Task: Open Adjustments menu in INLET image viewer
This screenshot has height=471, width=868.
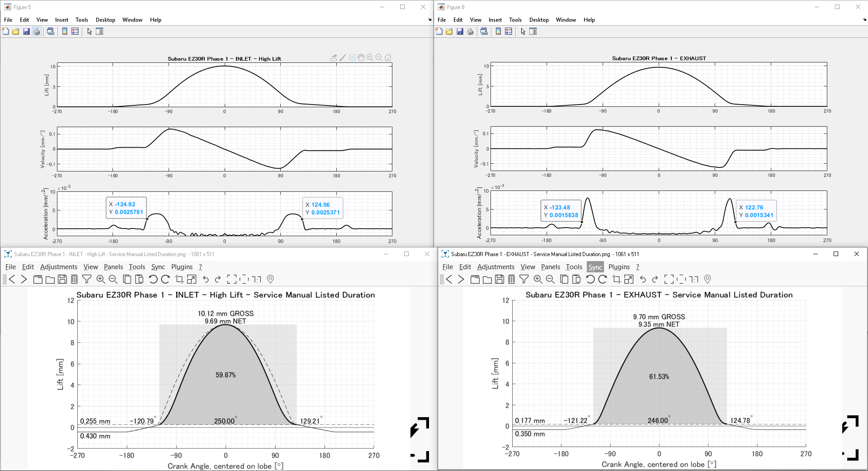Action: pos(59,267)
